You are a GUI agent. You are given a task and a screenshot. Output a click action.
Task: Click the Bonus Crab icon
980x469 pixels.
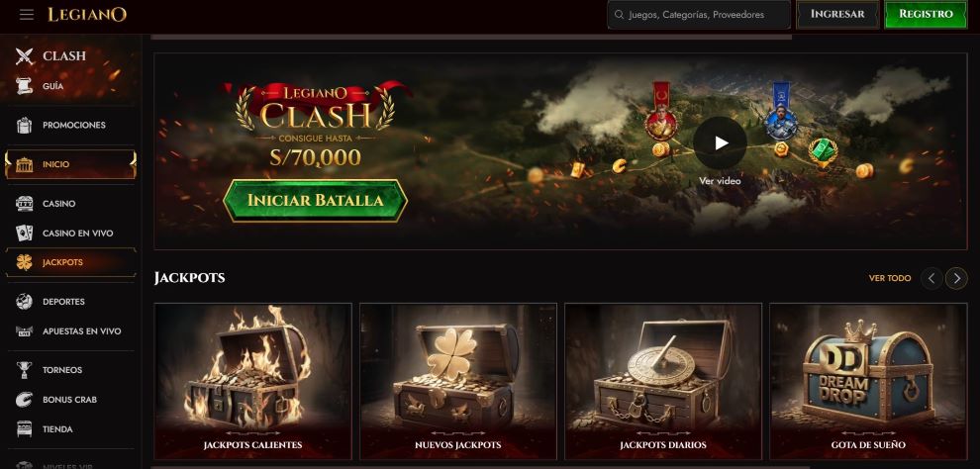click(x=25, y=400)
